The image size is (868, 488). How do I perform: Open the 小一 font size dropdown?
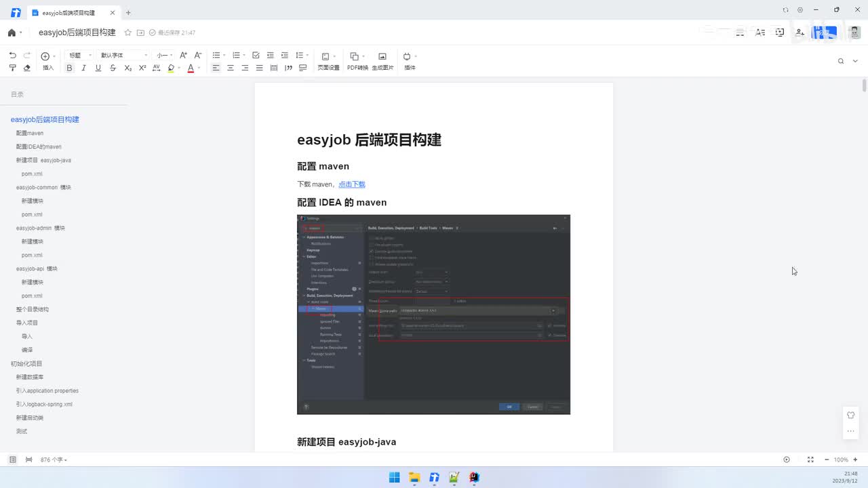click(x=165, y=56)
